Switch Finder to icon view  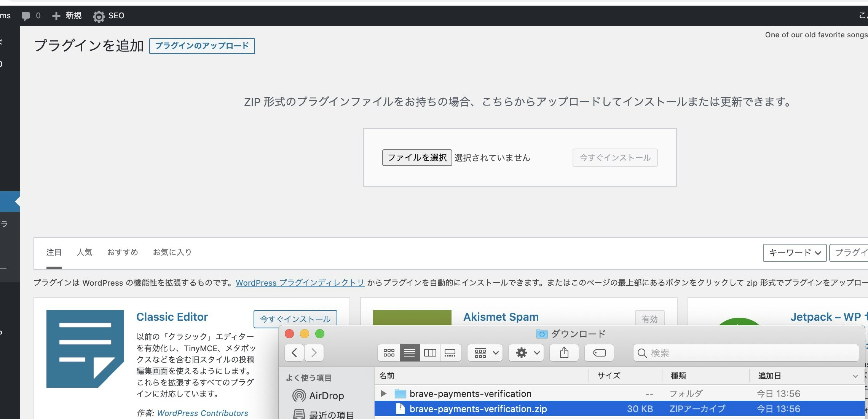pos(389,353)
